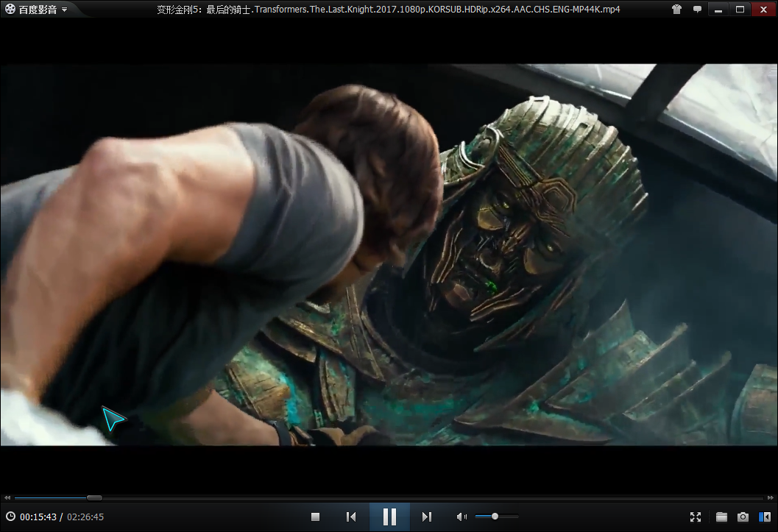The width and height of the screenshot is (778, 532).
Task: Minimize the player window
Action: 718,9
